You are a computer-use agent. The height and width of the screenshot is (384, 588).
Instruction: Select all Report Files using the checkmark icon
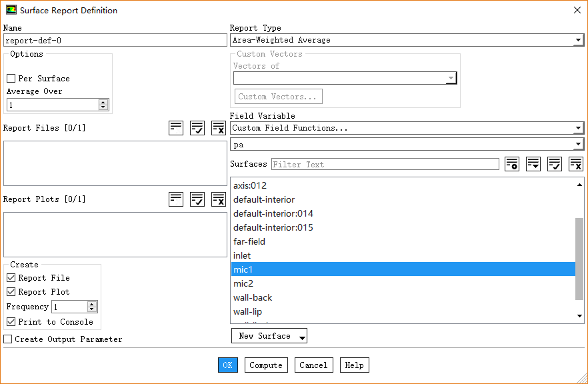[x=197, y=128]
